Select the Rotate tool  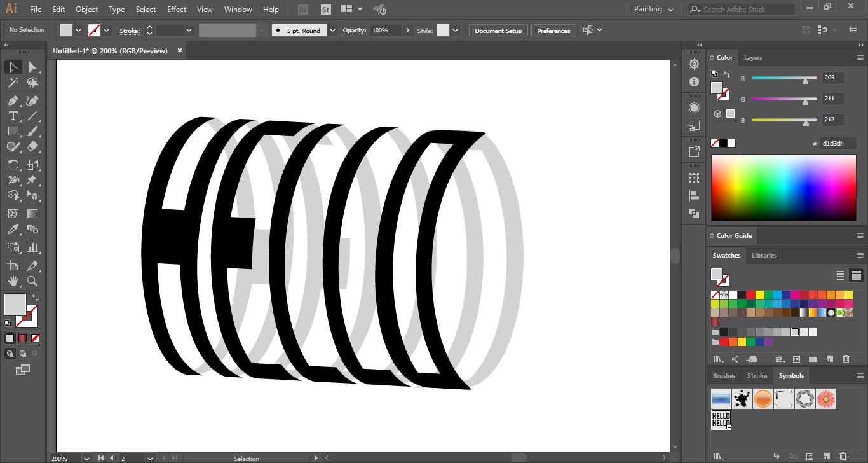click(x=13, y=164)
